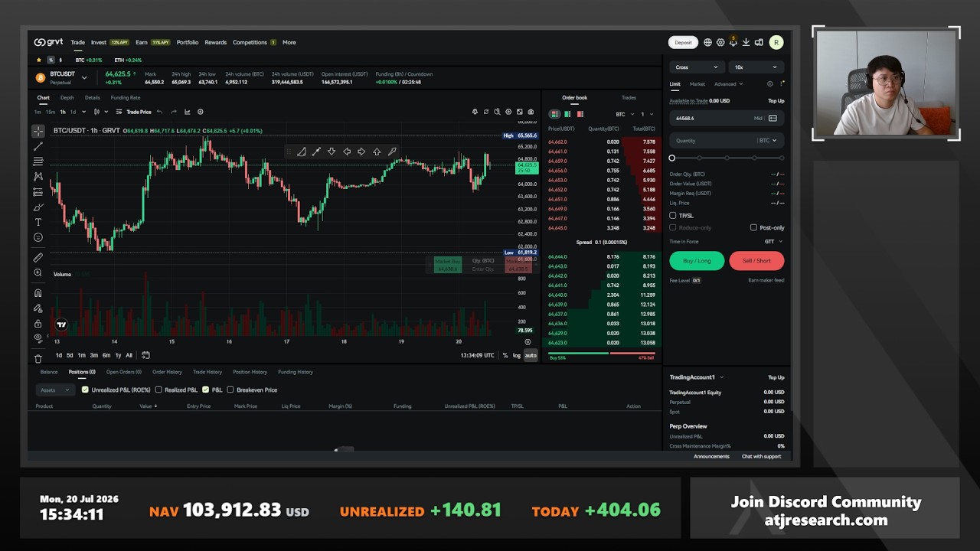
Task: Click the download icon in header
Action: pyautogui.click(x=746, y=43)
